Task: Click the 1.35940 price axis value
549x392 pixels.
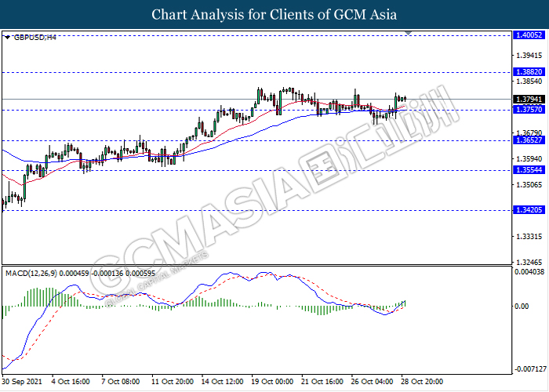Action: [529, 159]
